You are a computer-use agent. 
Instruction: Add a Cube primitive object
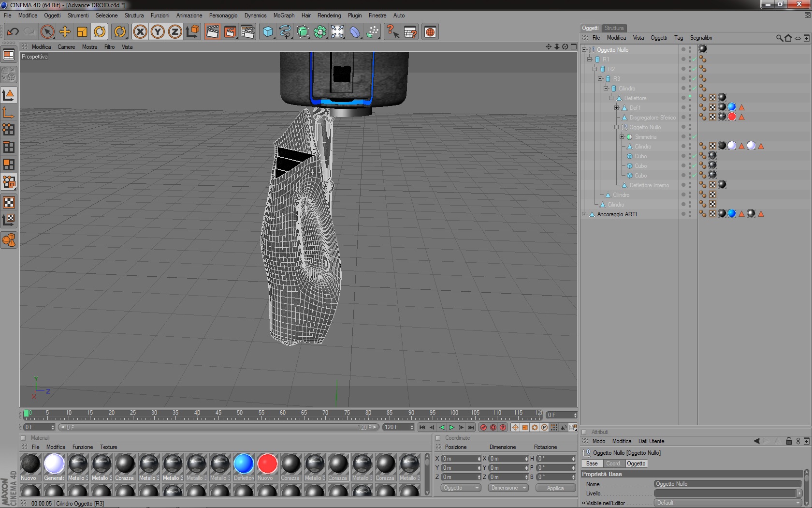268,32
